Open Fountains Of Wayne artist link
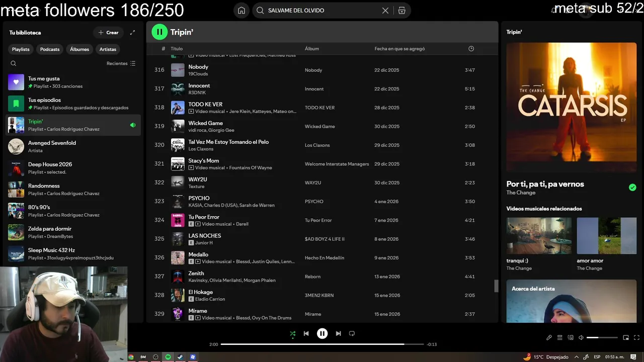Viewport: 644px width, 362px height. [251, 167]
